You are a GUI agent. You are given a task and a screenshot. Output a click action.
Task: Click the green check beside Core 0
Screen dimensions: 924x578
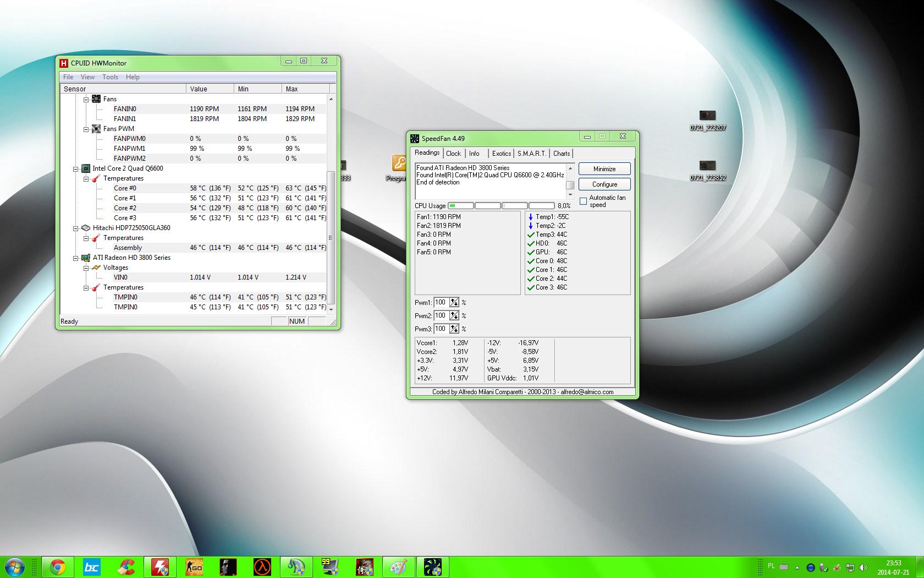tap(531, 261)
